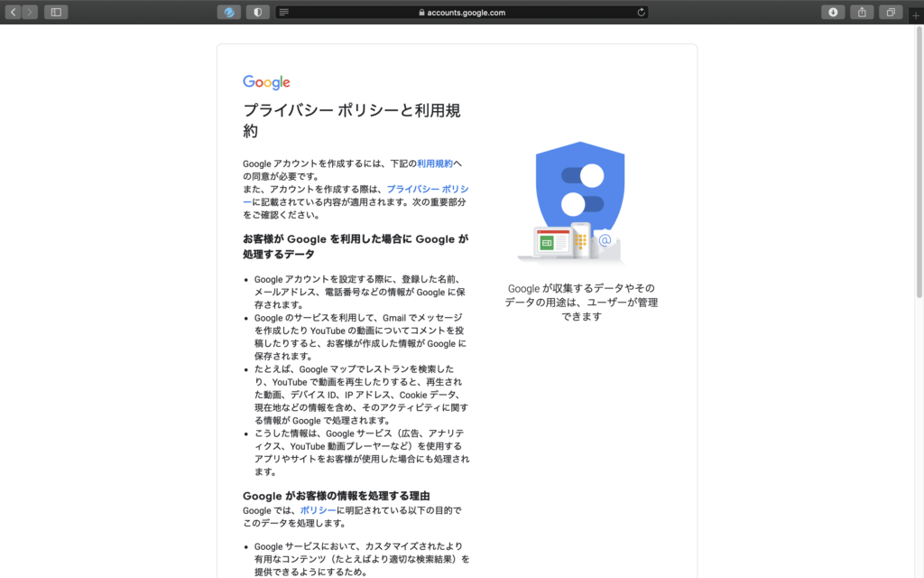This screenshot has width=924, height=578.
Task: Click heading お客様が Google を利用した場合
Action: point(356,247)
